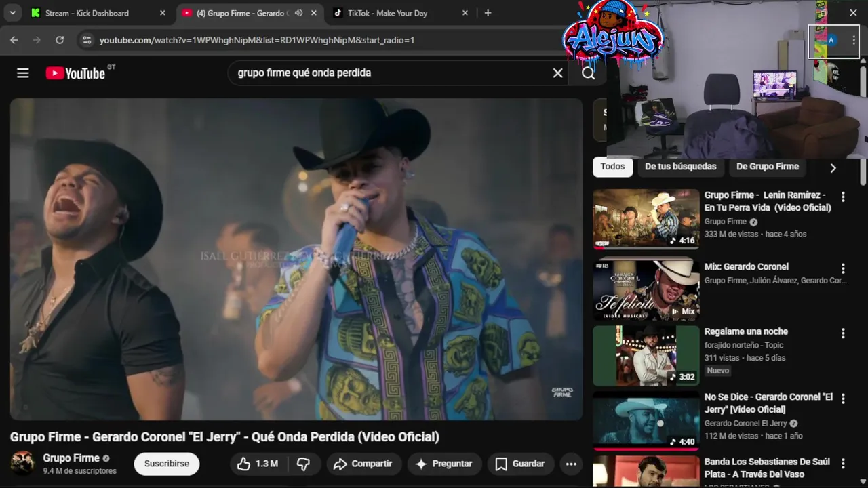Save video with Guardar button
This screenshot has width=868, height=488.
click(520, 464)
